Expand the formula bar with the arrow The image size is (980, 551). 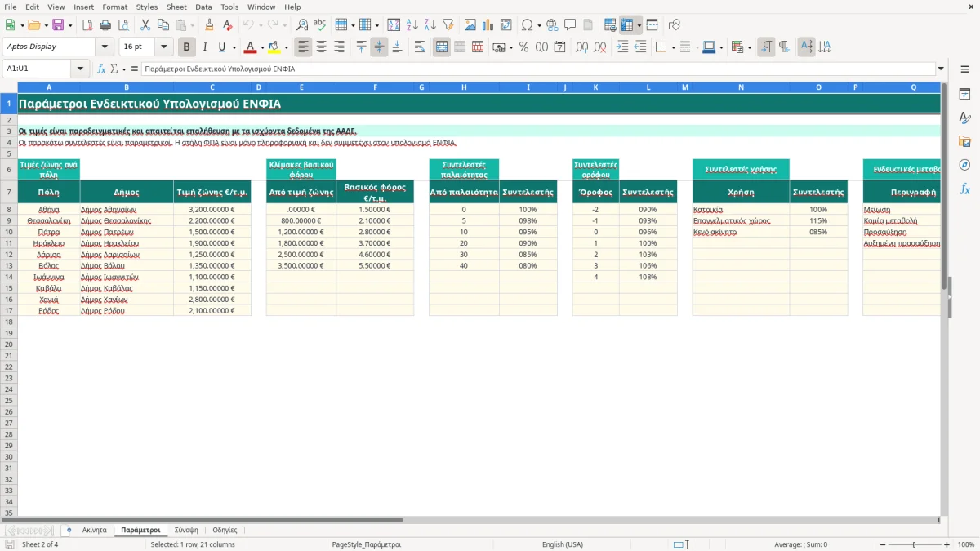tap(941, 69)
